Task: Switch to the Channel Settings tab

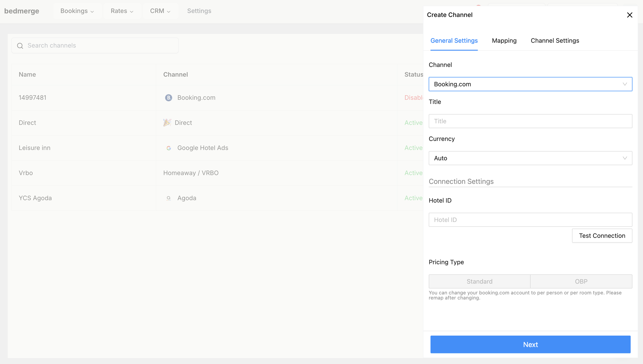Action: coord(555,41)
